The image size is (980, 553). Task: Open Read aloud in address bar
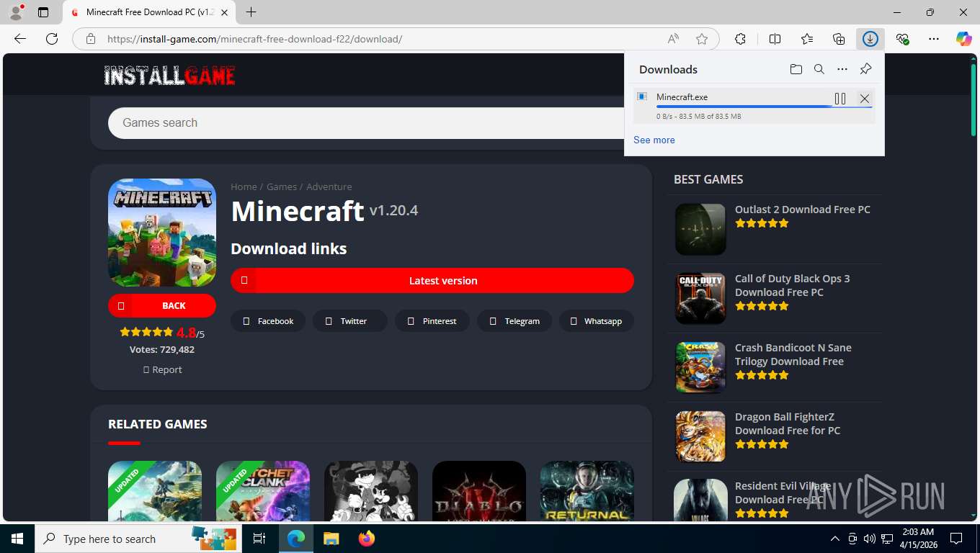click(673, 39)
